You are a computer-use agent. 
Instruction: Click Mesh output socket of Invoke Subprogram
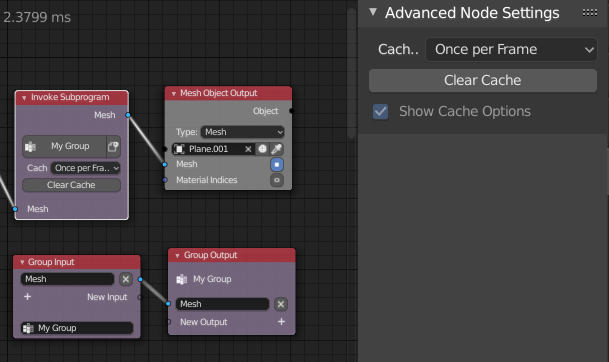(128, 115)
